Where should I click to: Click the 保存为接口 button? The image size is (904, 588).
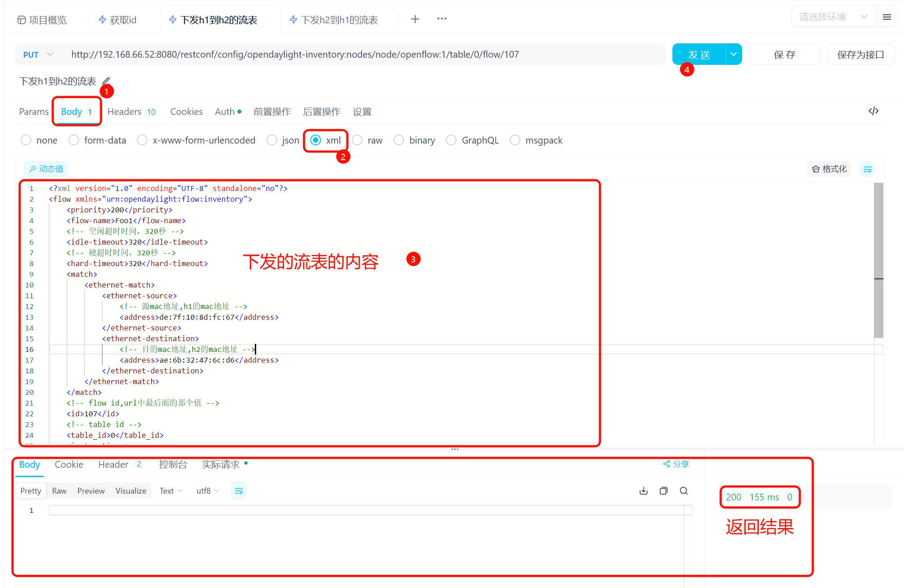[861, 55]
